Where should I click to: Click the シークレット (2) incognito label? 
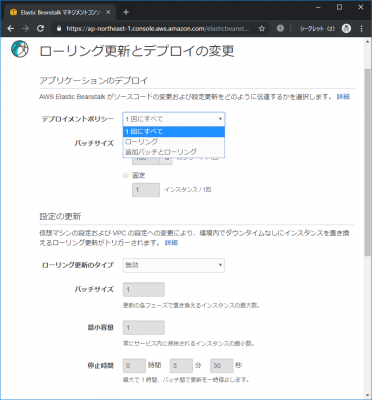(317, 29)
